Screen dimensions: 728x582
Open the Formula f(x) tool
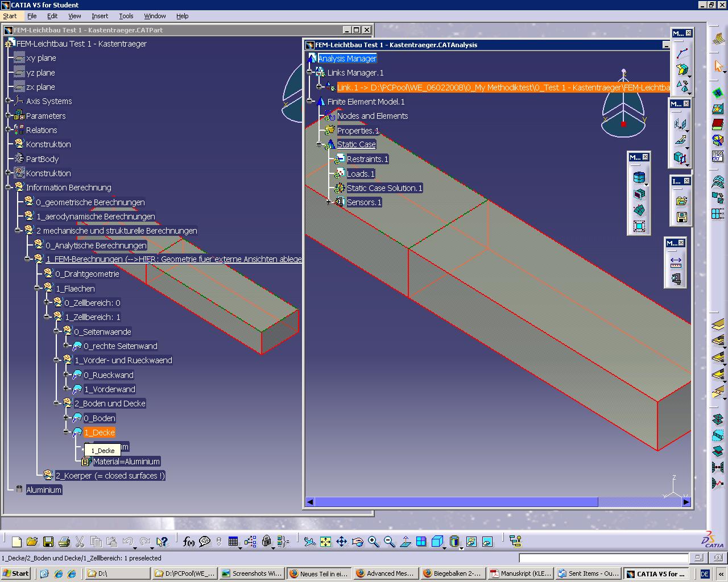point(189,542)
